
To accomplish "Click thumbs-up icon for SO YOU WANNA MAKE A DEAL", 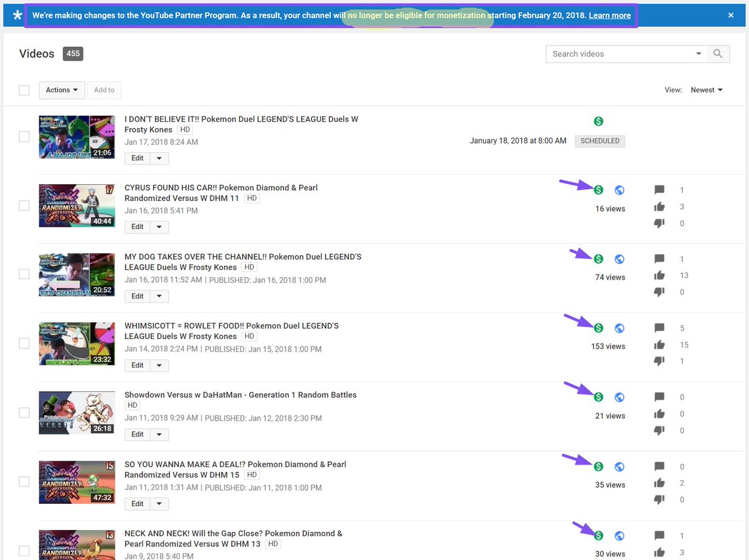I will [659, 483].
